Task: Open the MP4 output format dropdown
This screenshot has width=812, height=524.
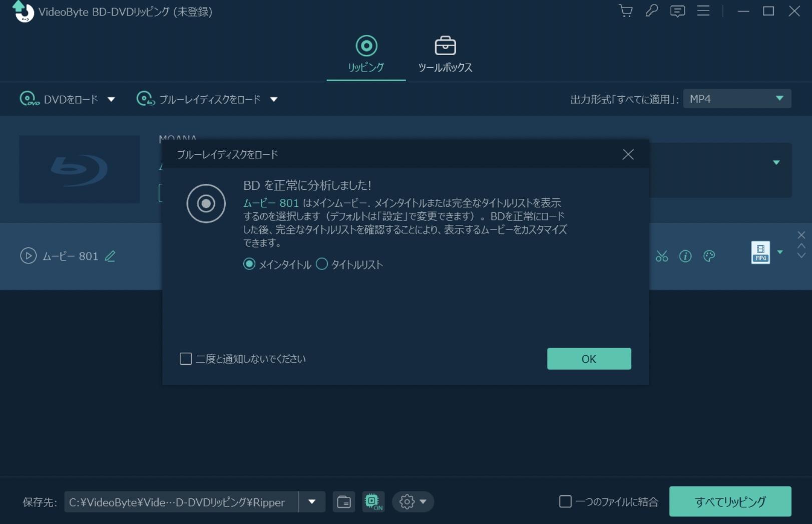Action: click(x=737, y=99)
